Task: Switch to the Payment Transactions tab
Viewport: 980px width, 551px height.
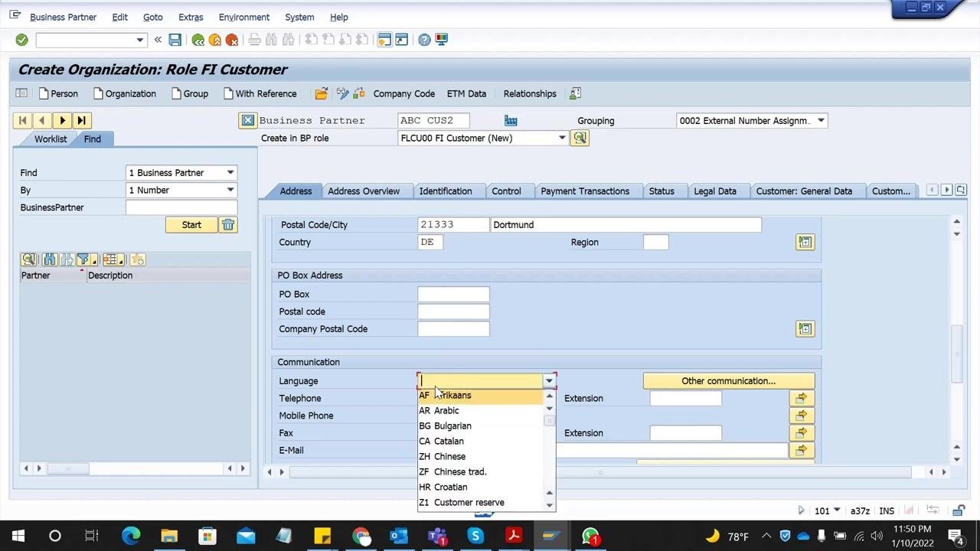Action: [585, 191]
